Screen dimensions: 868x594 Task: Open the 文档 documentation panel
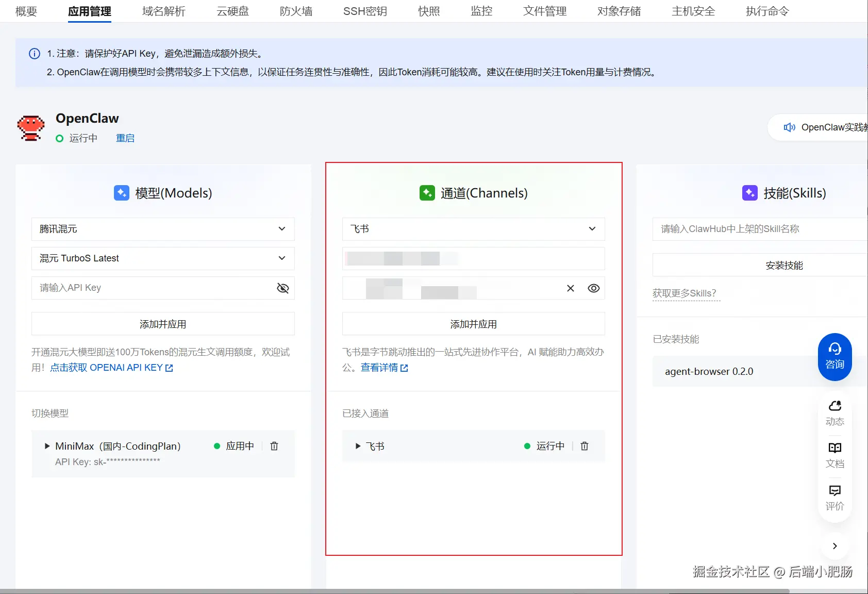pyautogui.click(x=835, y=455)
